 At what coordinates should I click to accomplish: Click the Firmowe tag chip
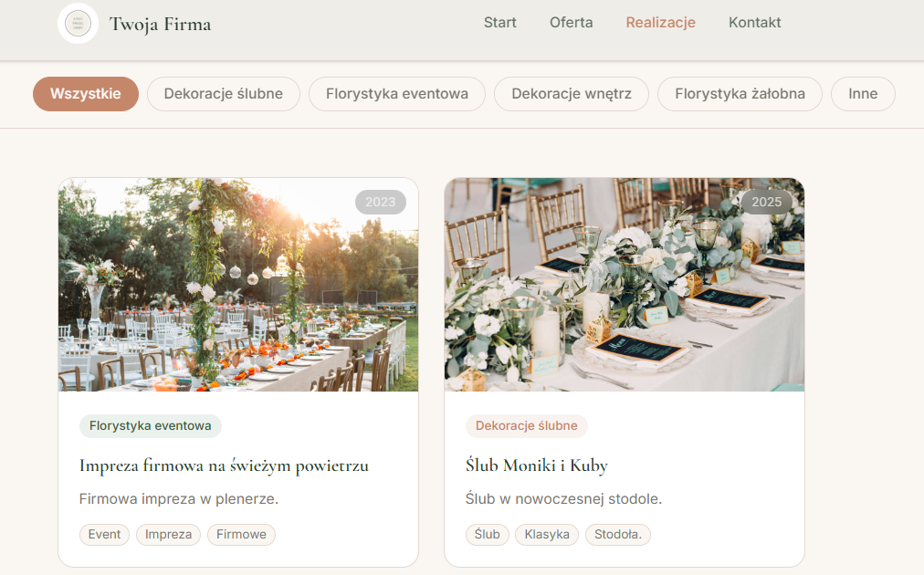click(x=241, y=534)
